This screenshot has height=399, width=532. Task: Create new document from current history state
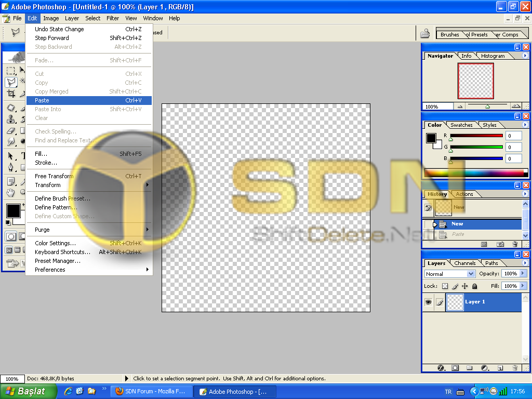484,244
